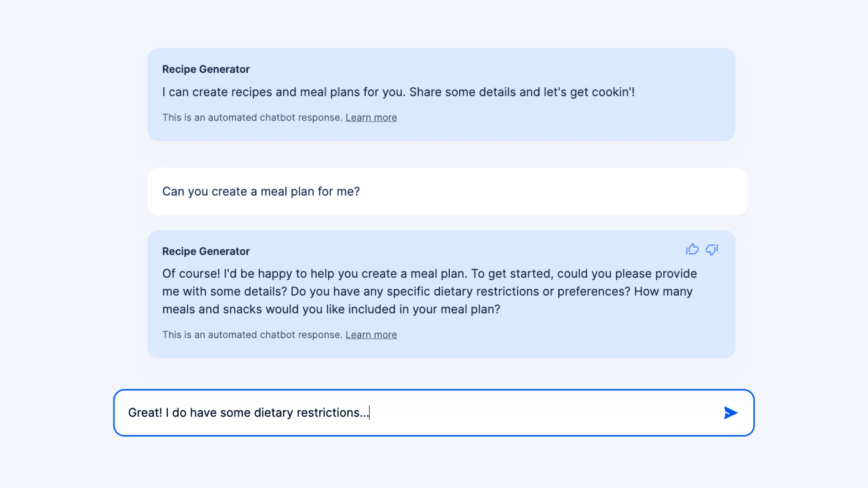Image resolution: width=868 pixels, height=488 pixels.
Task: Click the thumbs up icon on the response
Action: (692, 249)
